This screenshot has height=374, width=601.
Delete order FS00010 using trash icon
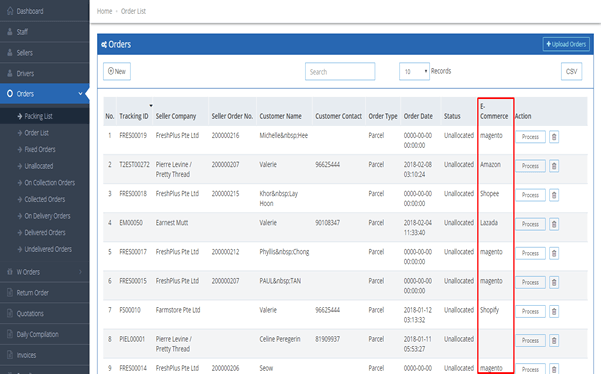pyautogui.click(x=554, y=312)
